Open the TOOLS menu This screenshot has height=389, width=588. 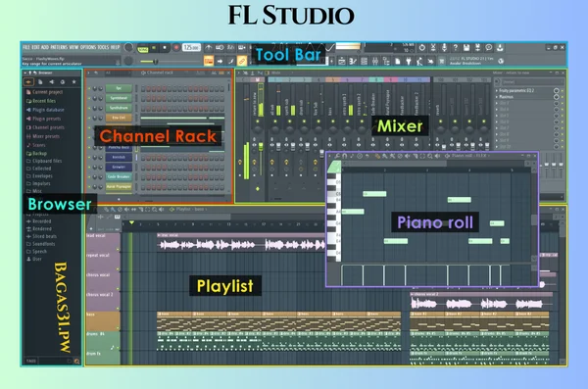104,47
